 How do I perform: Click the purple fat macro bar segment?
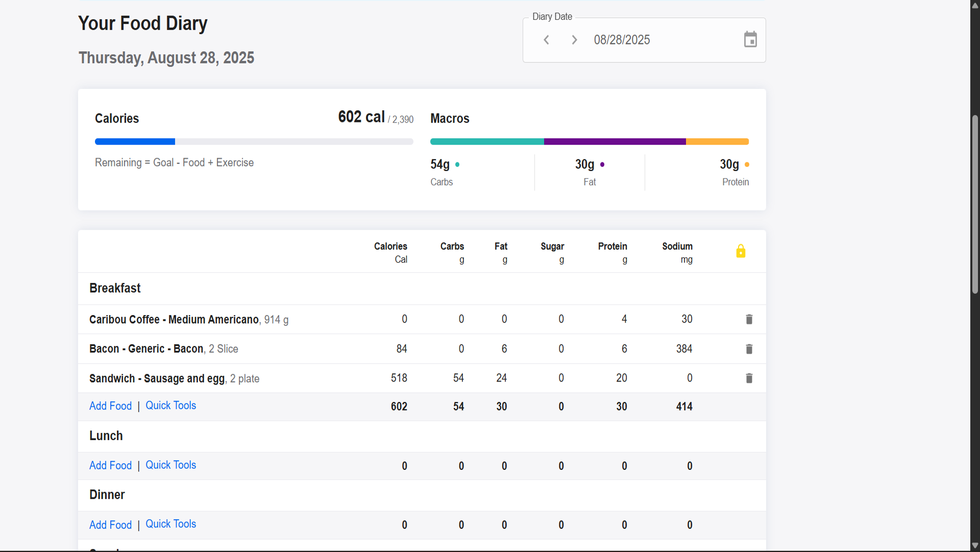(615, 141)
